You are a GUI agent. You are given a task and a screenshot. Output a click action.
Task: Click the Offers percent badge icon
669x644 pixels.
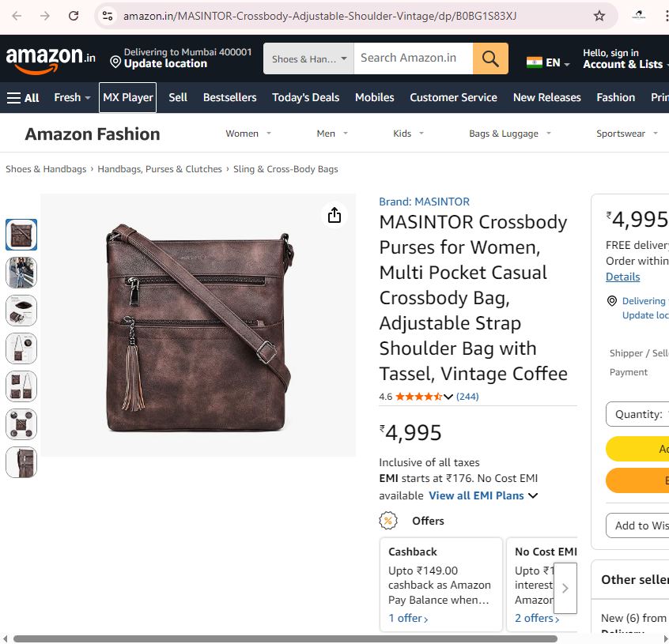coord(387,521)
